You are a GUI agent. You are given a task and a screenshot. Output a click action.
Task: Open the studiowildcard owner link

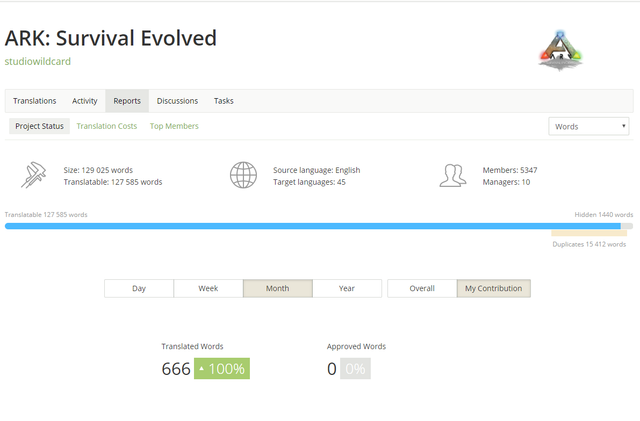[x=38, y=61]
